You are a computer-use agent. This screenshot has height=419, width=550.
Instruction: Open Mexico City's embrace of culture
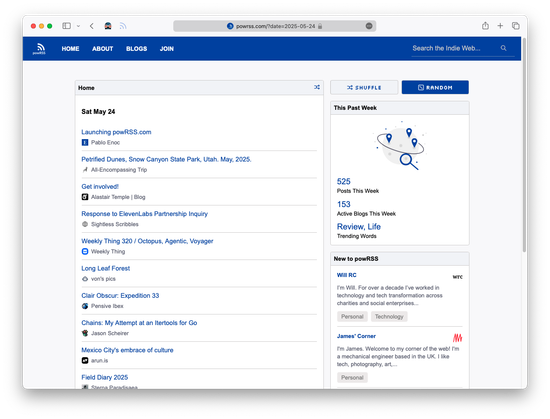127,350
